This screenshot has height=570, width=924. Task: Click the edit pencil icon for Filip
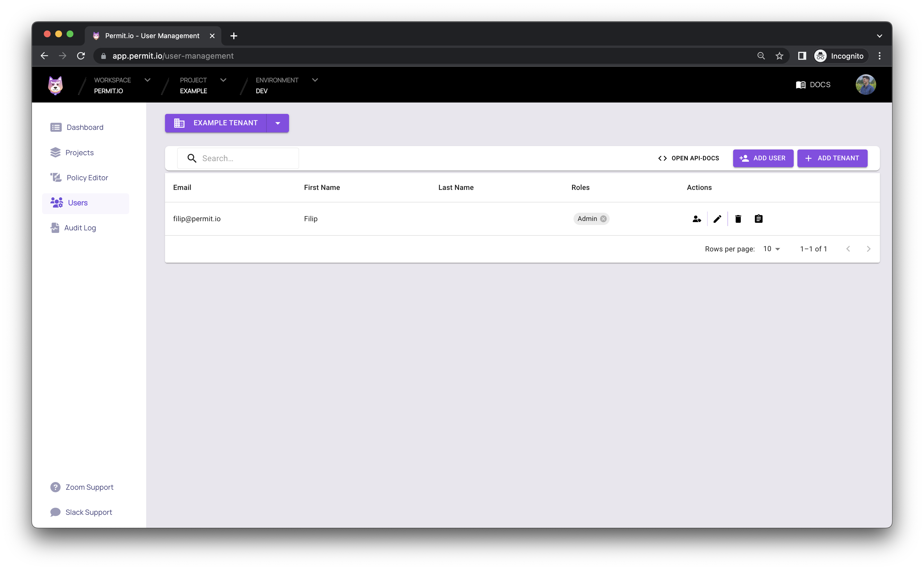tap(717, 219)
